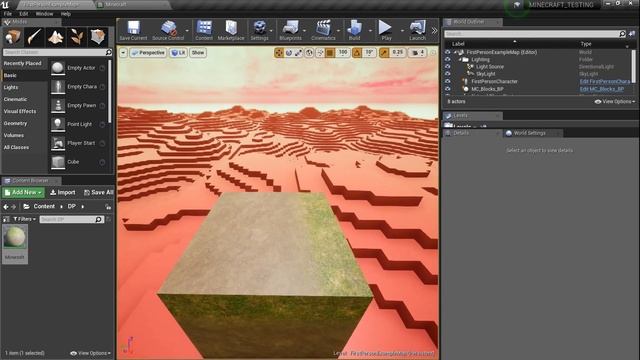Collapse the Lighting folder in outliner
640x360 pixels.
[460, 60]
